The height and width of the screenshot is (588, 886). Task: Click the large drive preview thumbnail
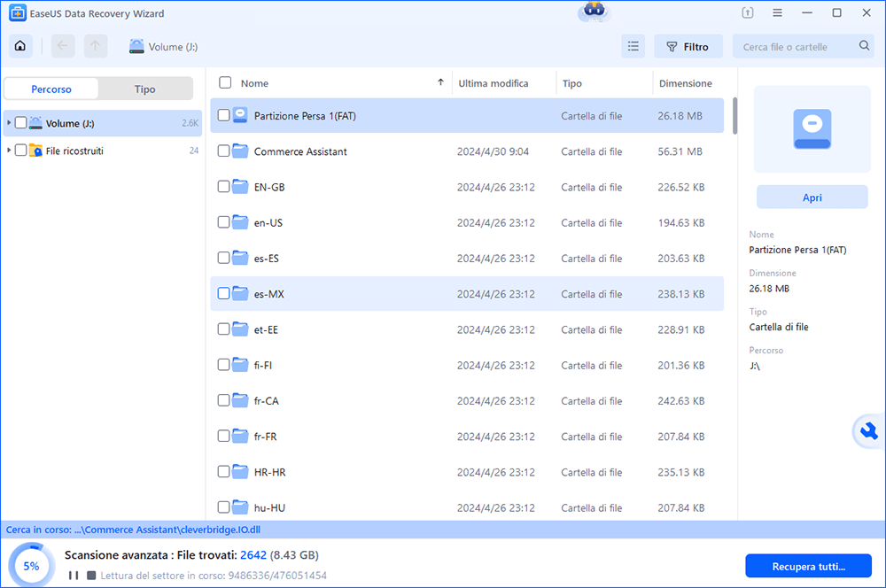pos(812,129)
